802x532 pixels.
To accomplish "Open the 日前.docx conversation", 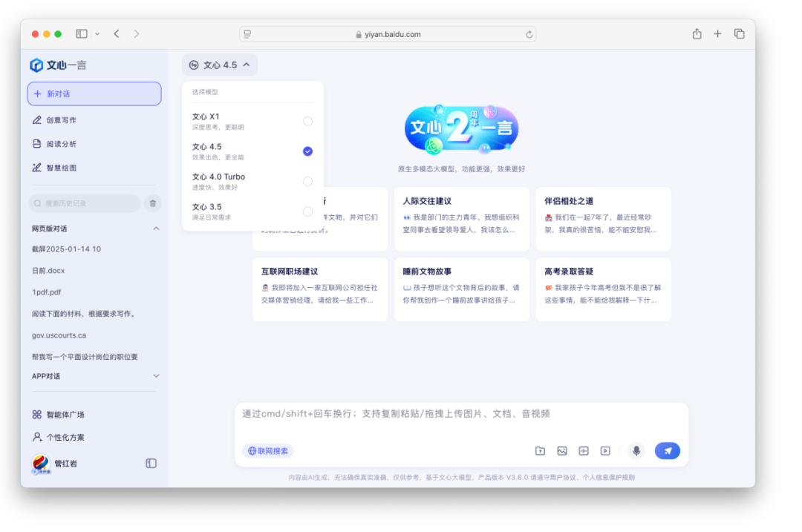I will [48, 270].
